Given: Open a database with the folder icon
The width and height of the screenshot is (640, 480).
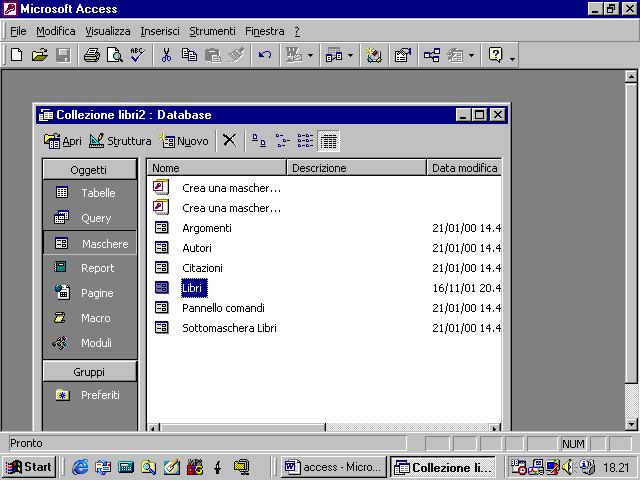Looking at the screenshot, I should [x=40, y=55].
